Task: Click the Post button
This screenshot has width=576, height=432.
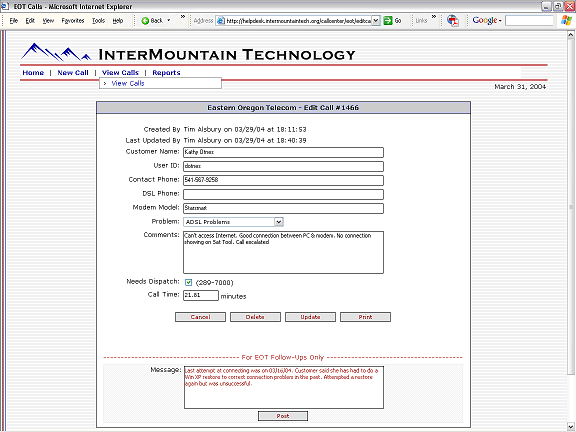Action: (283, 416)
